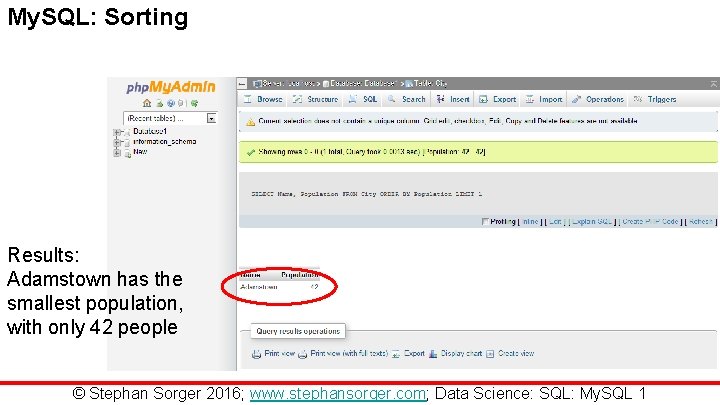
Task: Click the SQL tab icon
Action: pos(353,99)
